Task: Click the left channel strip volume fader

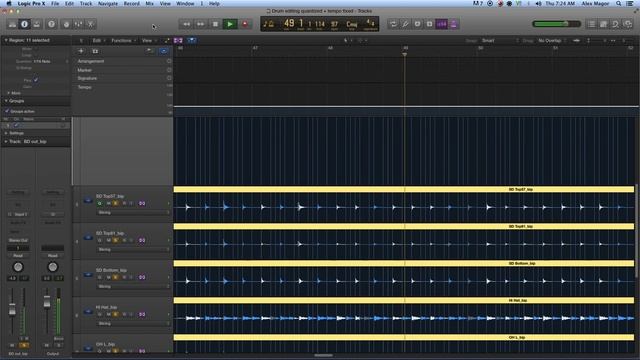Action: (12, 310)
